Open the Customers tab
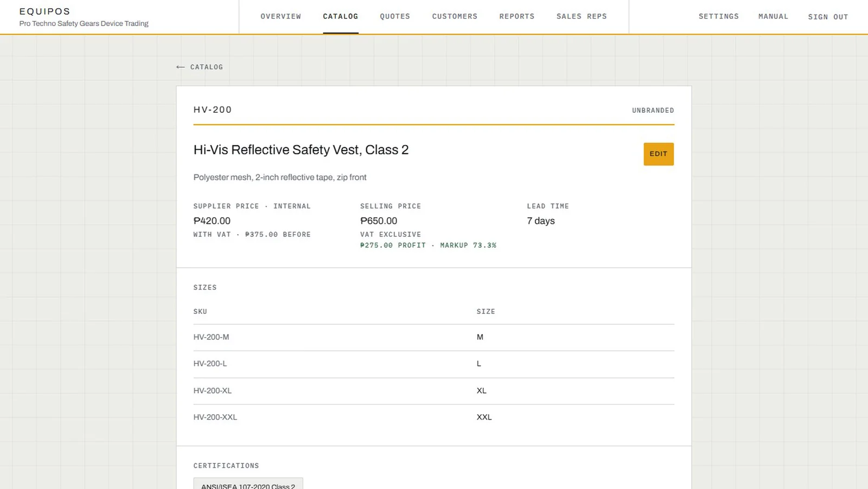868x489 pixels. coord(455,16)
